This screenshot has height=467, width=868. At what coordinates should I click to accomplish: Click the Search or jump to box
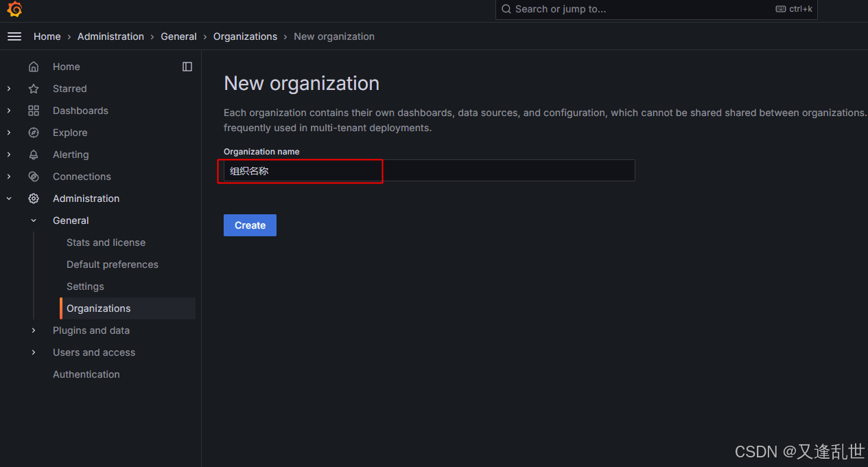(x=656, y=10)
